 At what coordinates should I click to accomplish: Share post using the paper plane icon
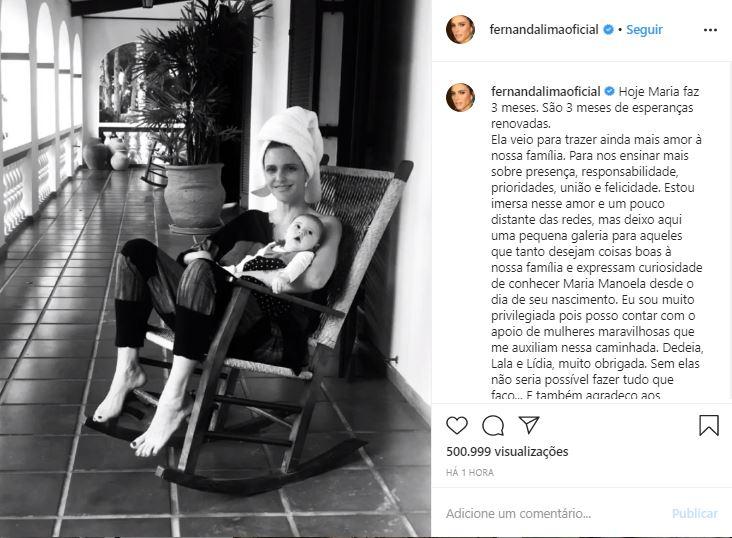coord(529,425)
